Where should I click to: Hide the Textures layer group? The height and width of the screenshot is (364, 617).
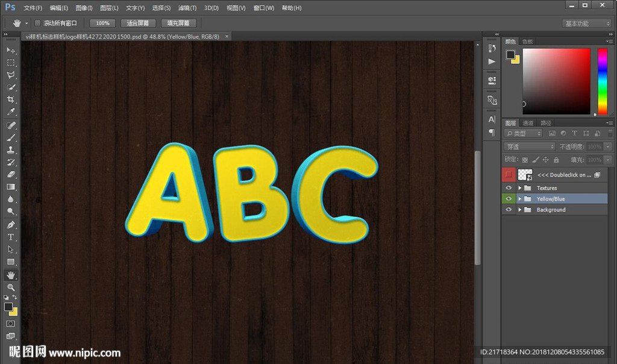(509, 188)
